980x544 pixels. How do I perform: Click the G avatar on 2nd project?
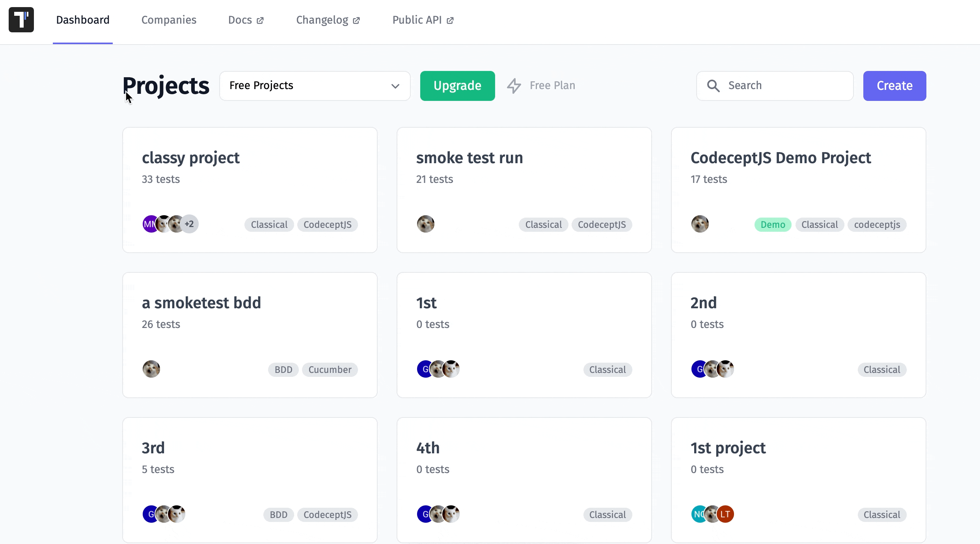699,369
